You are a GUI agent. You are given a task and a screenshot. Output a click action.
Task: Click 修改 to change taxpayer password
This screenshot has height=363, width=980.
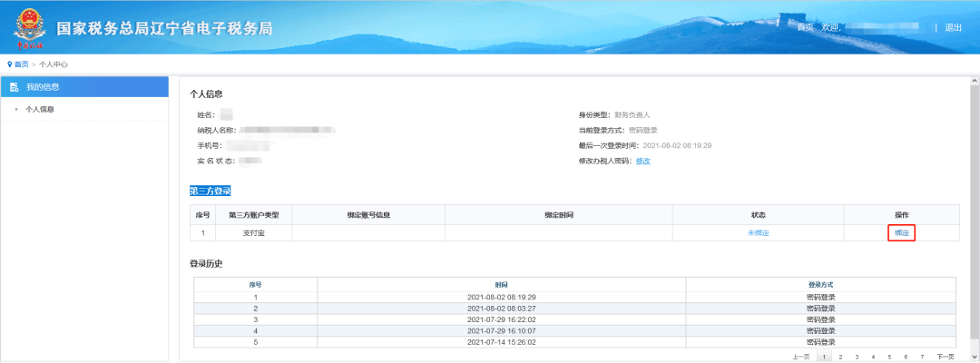643,162
